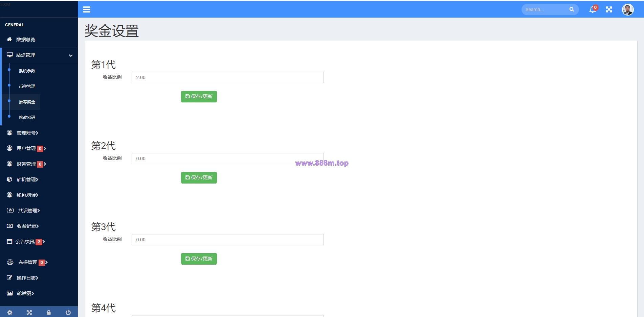Open the user avatar menu

point(628,9)
